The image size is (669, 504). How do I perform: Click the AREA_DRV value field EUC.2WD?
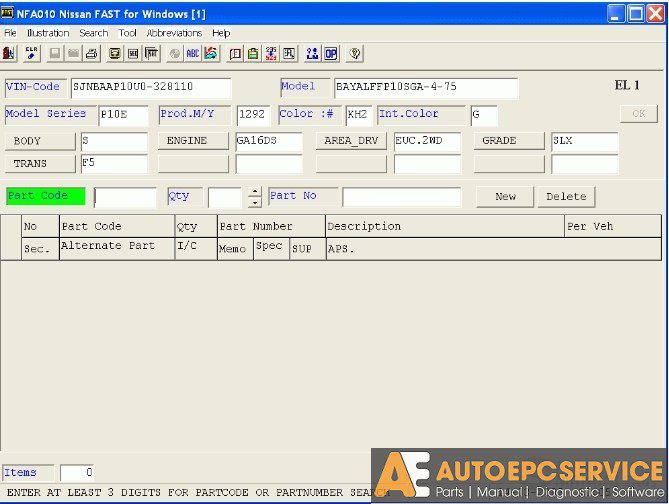(x=427, y=142)
